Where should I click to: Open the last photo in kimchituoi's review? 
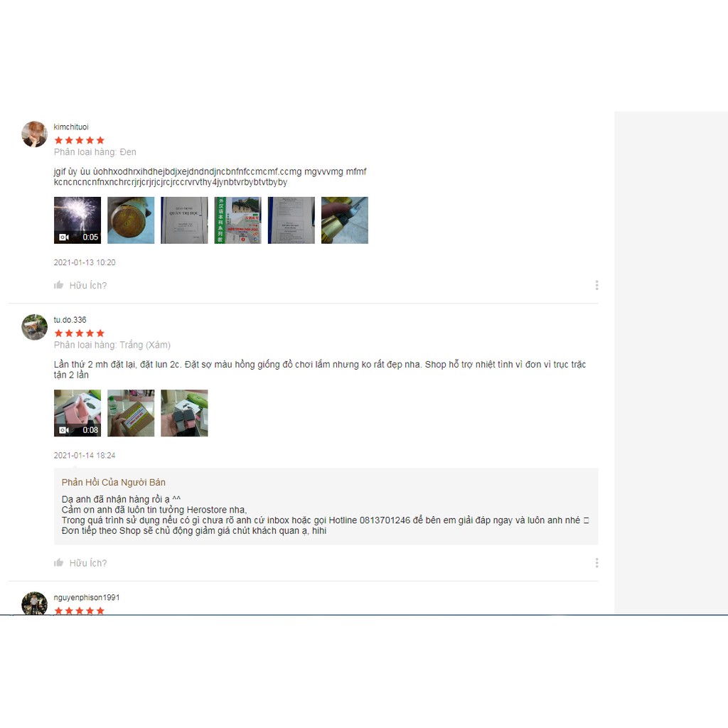pyautogui.click(x=345, y=220)
